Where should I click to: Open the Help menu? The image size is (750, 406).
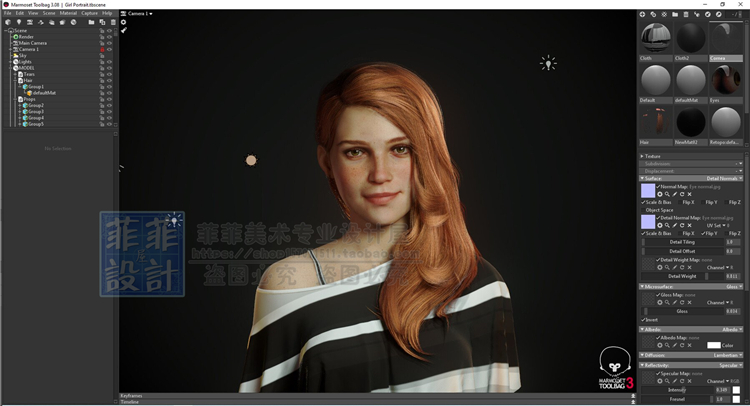(107, 13)
